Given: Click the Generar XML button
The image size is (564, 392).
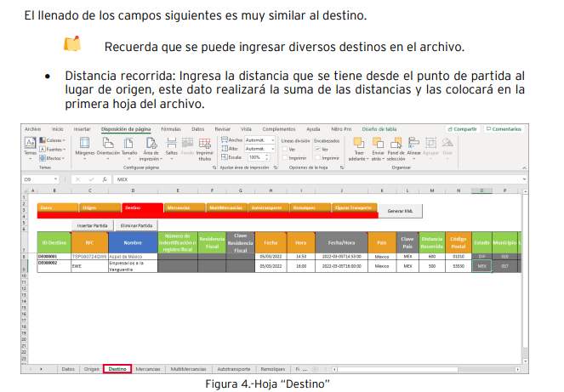Looking at the screenshot, I should 399,209.
